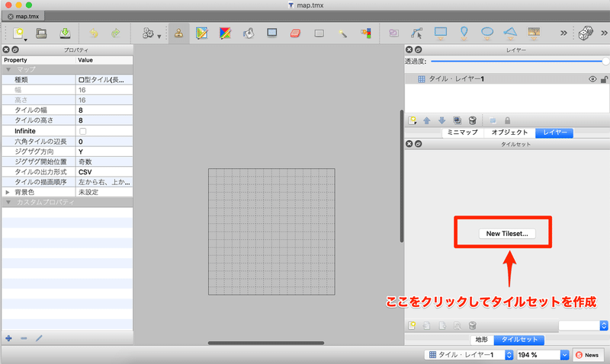Open the empty combo box in tileset panel
Viewport: 610px width, 364px height.
click(x=583, y=325)
